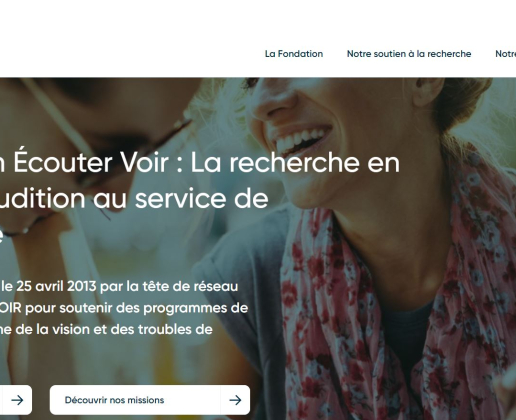Screen dimensions: 516x420
Task: Click heading line reading udition au service de
Action: (x=134, y=199)
